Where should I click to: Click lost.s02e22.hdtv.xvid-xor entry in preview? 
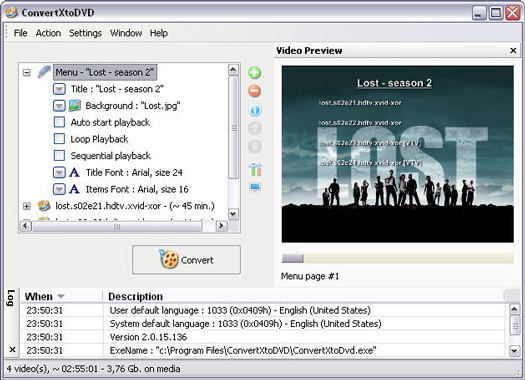pos(360,123)
